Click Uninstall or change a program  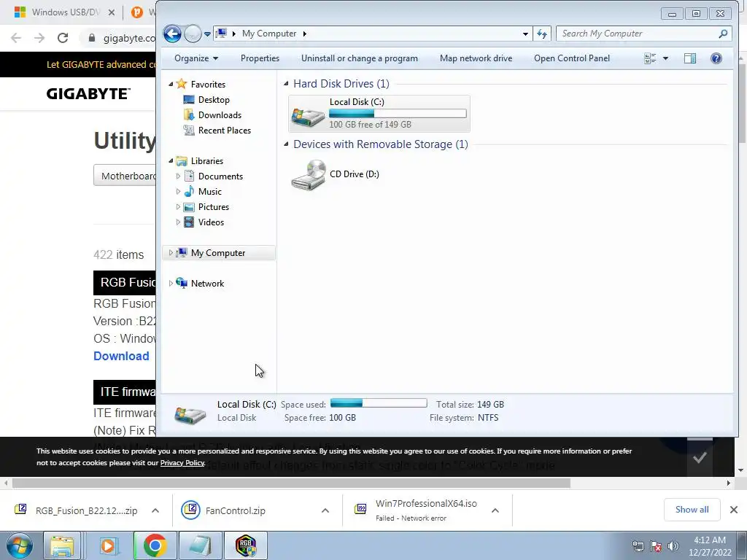click(359, 58)
